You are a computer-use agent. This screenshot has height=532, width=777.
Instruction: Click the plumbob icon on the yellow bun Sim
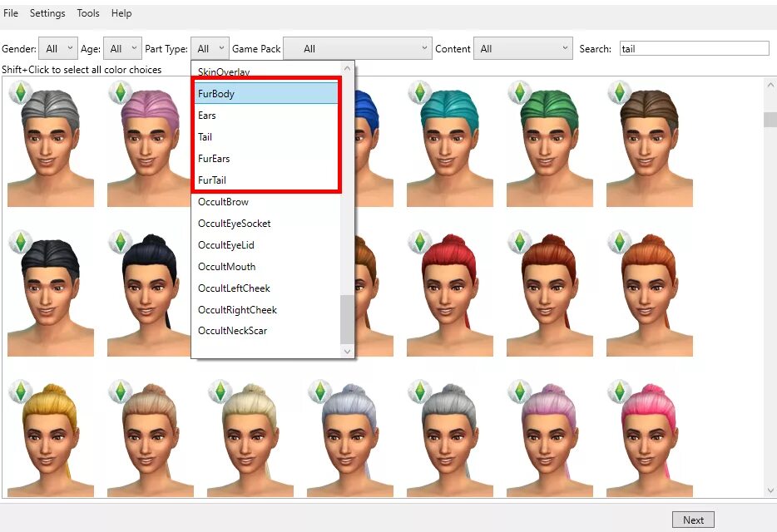(21, 391)
